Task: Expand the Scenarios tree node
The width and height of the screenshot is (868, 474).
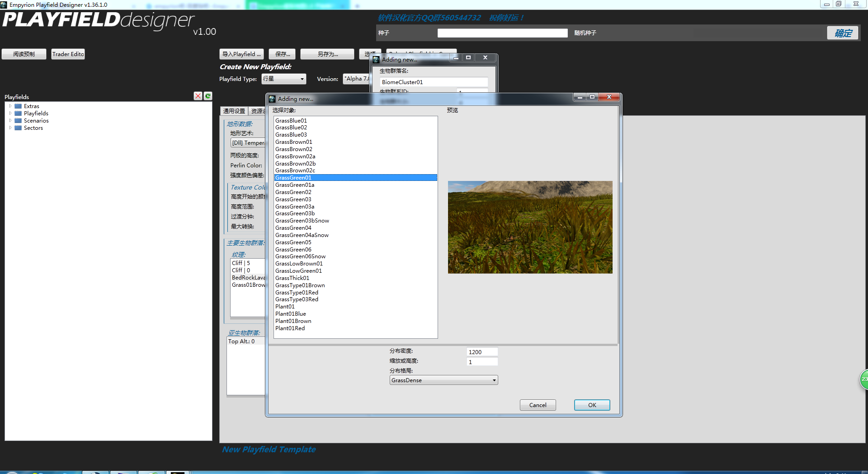Action: pyautogui.click(x=10, y=121)
